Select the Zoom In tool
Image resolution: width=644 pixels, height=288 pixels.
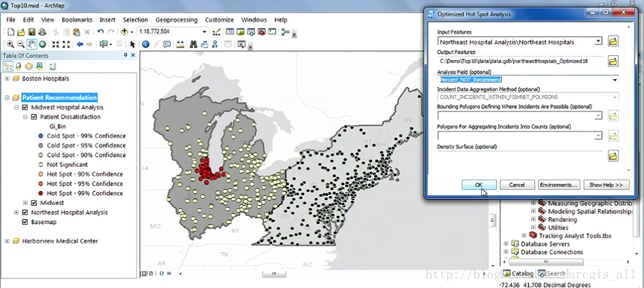[x=11, y=44]
